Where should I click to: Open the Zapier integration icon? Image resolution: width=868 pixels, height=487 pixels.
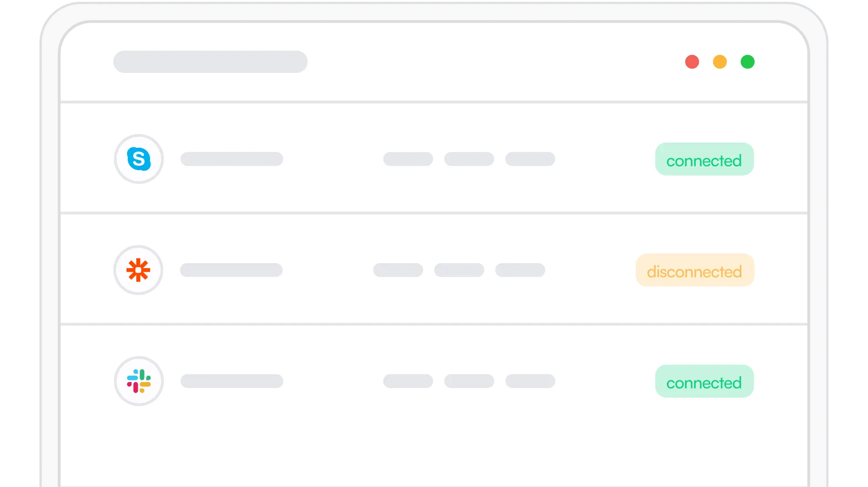tap(138, 270)
